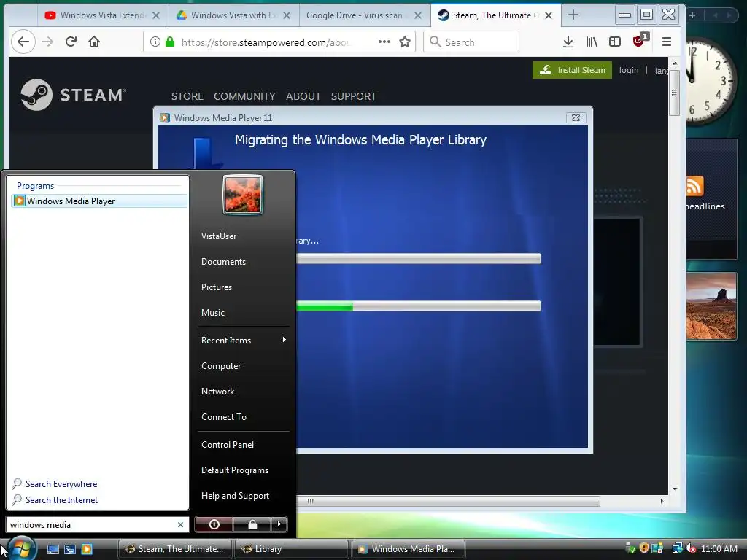
Task: Open Pictures from Start menu
Action: click(x=217, y=287)
